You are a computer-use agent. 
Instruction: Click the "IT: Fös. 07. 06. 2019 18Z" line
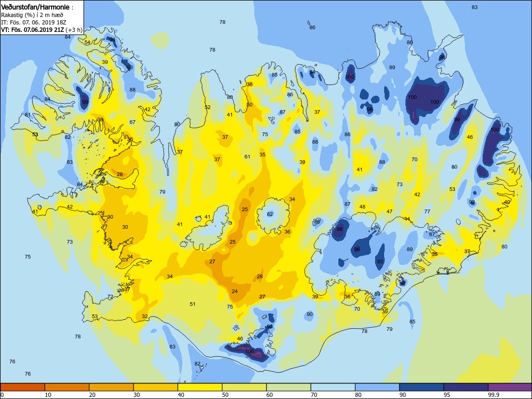point(33,22)
